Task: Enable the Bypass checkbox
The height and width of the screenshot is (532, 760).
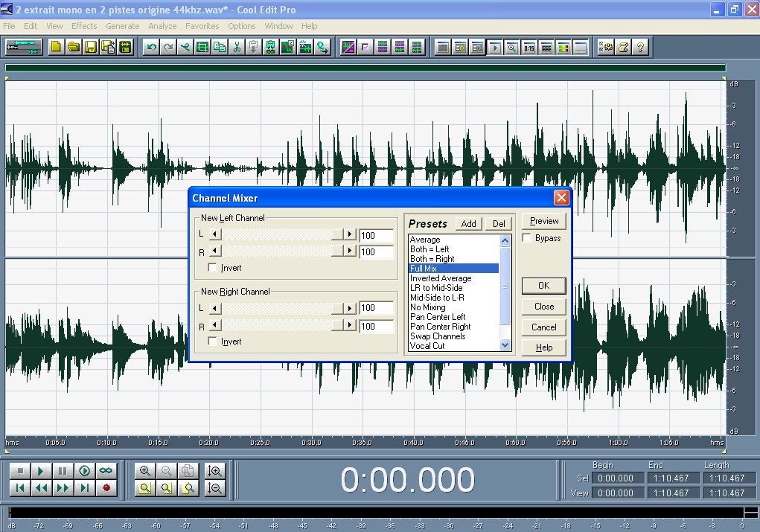Action: click(x=527, y=238)
